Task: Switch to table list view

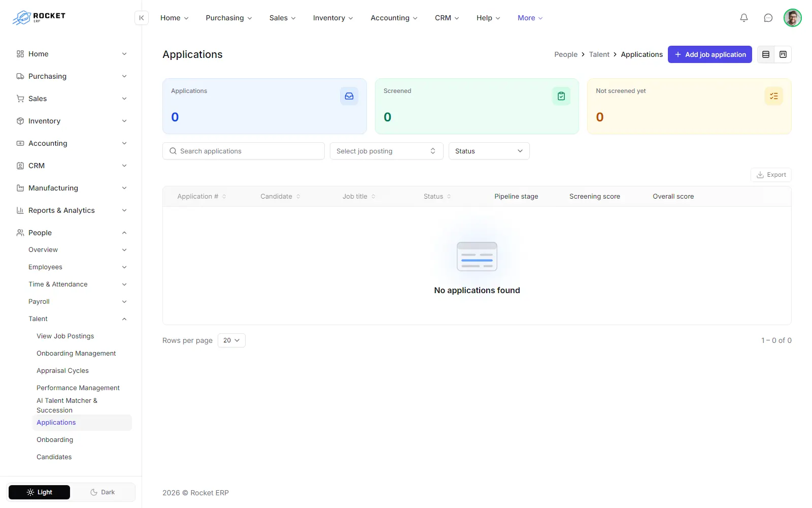Action: [x=766, y=54]
